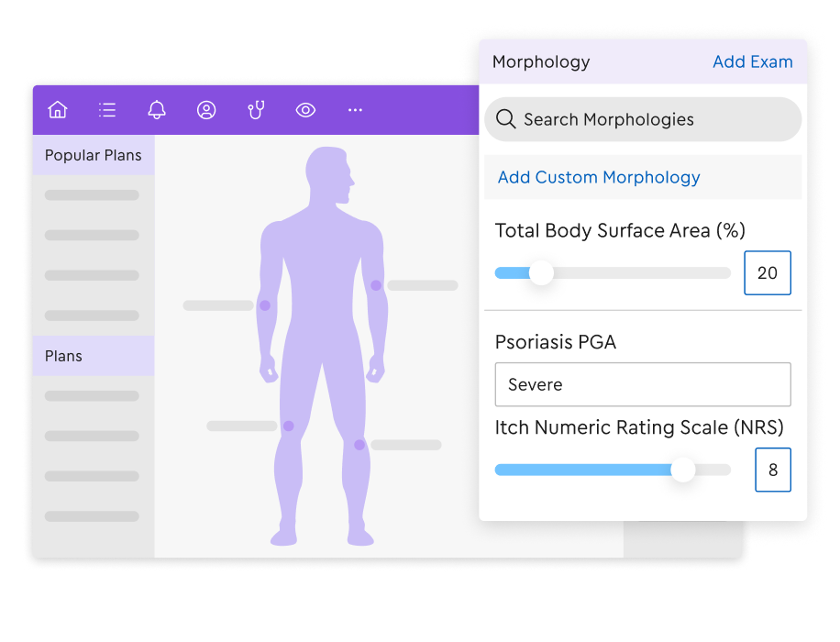Click the Total Body Surface Area slider handle

tap(541, 272)
